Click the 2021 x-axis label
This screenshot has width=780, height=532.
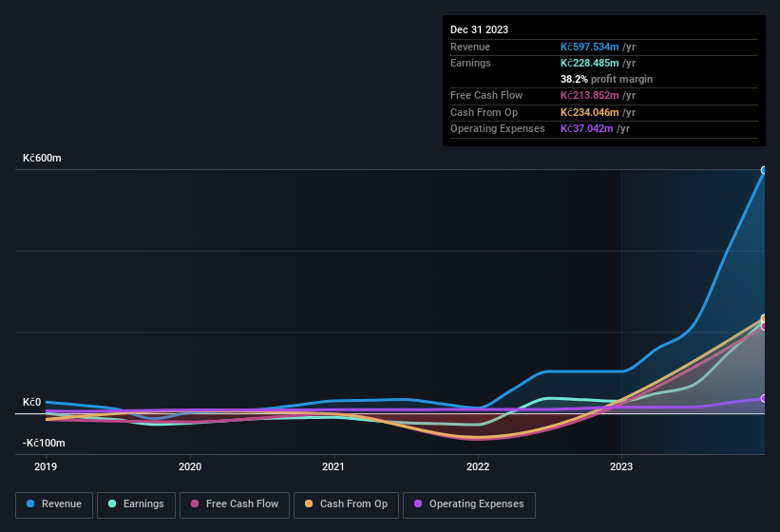pos(333,466)
